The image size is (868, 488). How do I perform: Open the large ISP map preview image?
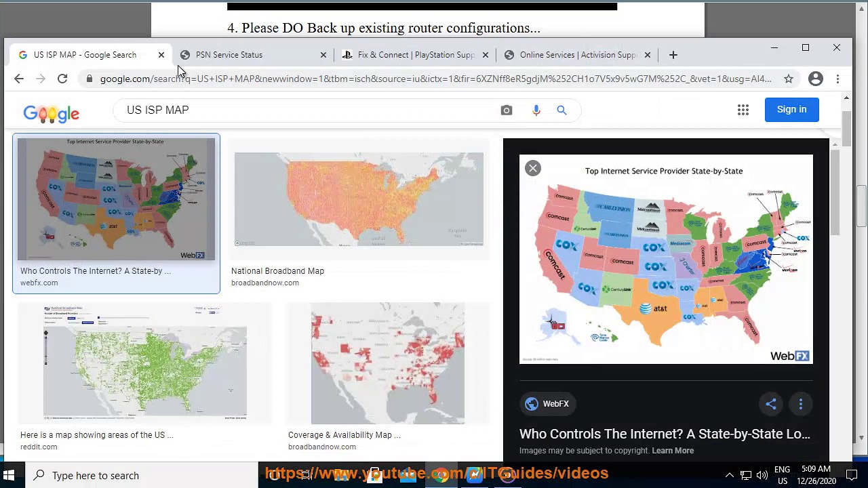point(666,259)
